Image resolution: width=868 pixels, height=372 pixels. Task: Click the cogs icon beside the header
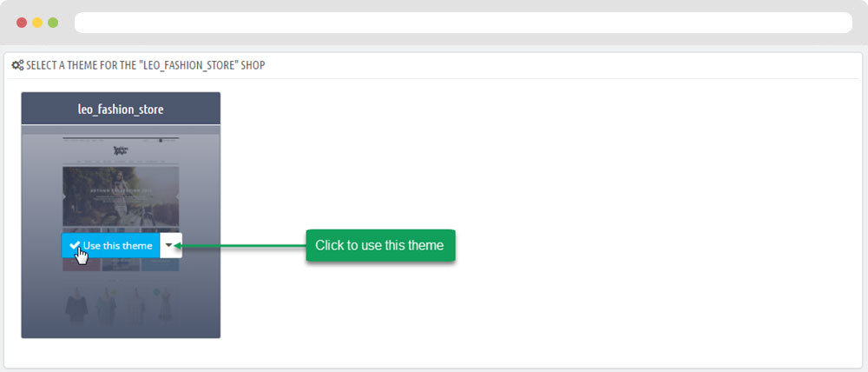(17, 65)
